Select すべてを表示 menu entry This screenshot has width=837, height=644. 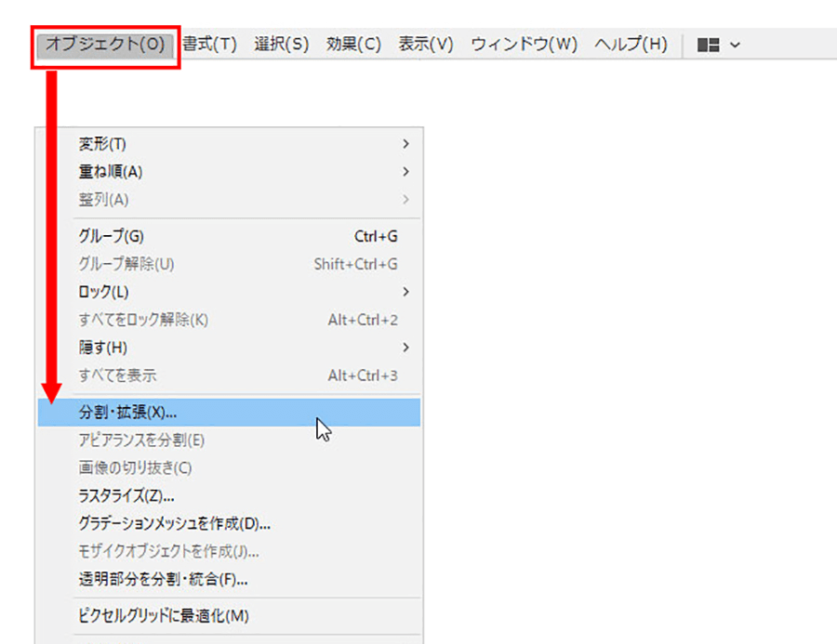pos(229,375)
